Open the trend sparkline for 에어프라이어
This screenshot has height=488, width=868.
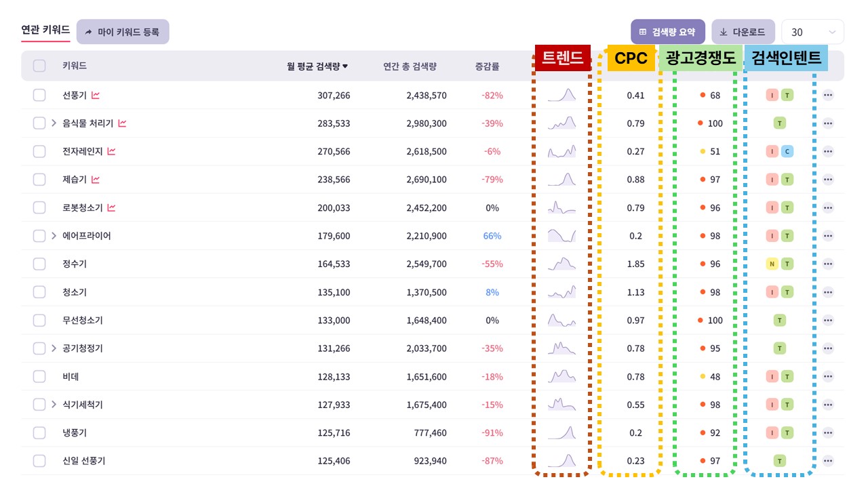pos(561,235)
